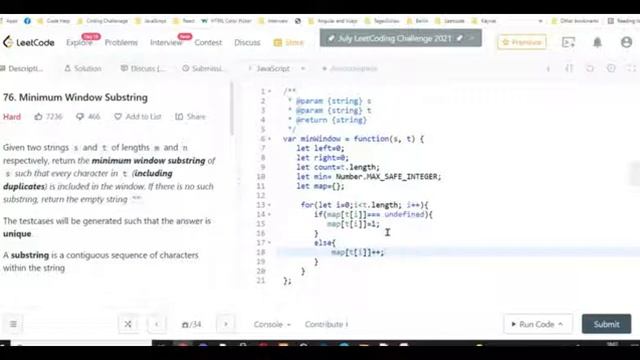Viewport: 640px width, 360px height.
Task: Place cursor on line 'let left=0;'
Action: tap(320, 148)
